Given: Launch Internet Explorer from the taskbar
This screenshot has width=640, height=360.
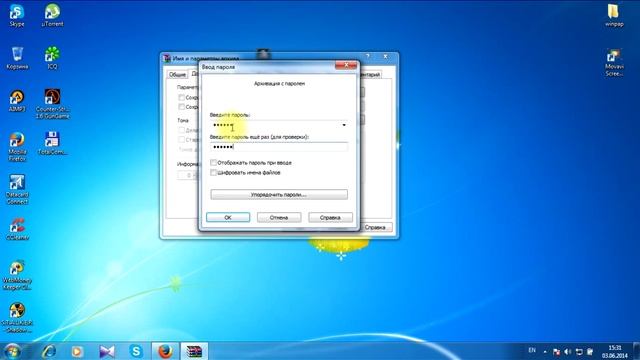Looking at the screenshot, I should coord(49,351).
